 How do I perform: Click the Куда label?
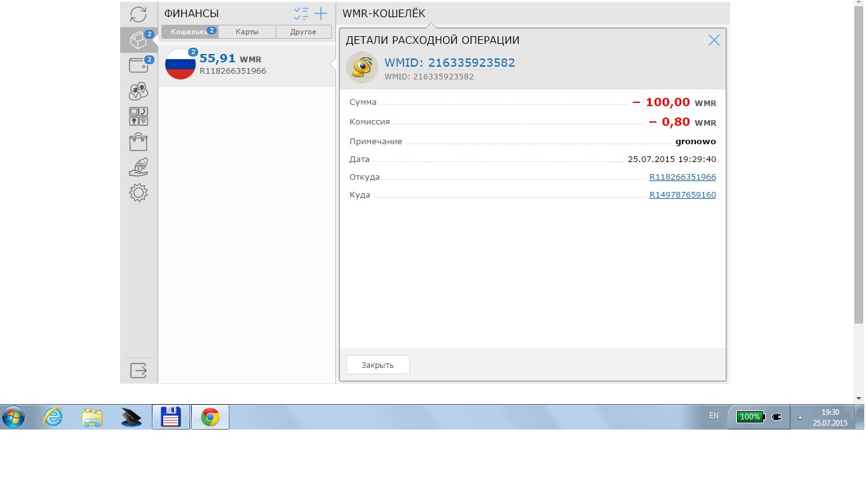[360, 195]
